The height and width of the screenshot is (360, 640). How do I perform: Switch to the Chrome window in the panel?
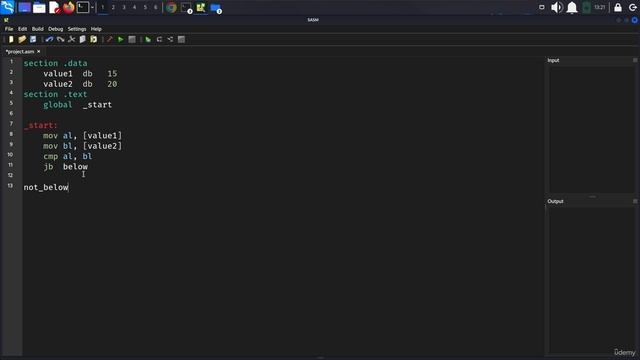tap(171, 7)
